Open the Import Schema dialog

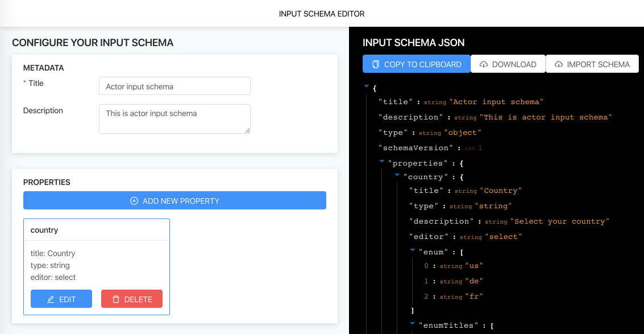coord(592,64)
